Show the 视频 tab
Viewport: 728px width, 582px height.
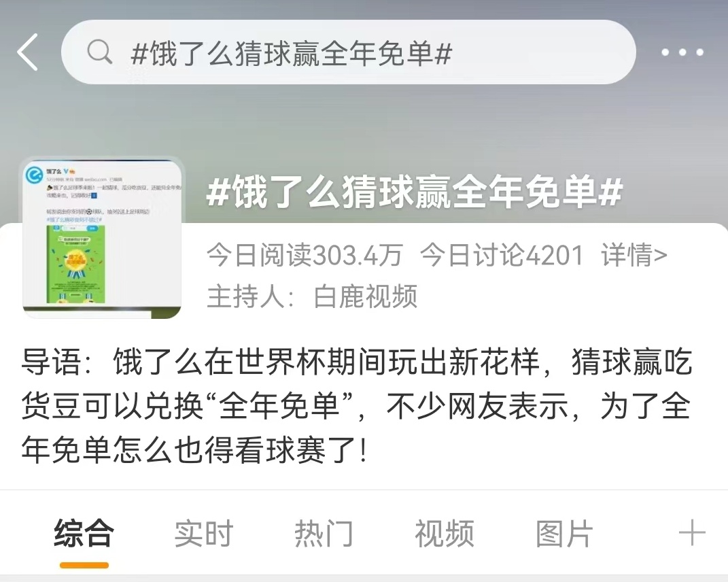point(445,533)
